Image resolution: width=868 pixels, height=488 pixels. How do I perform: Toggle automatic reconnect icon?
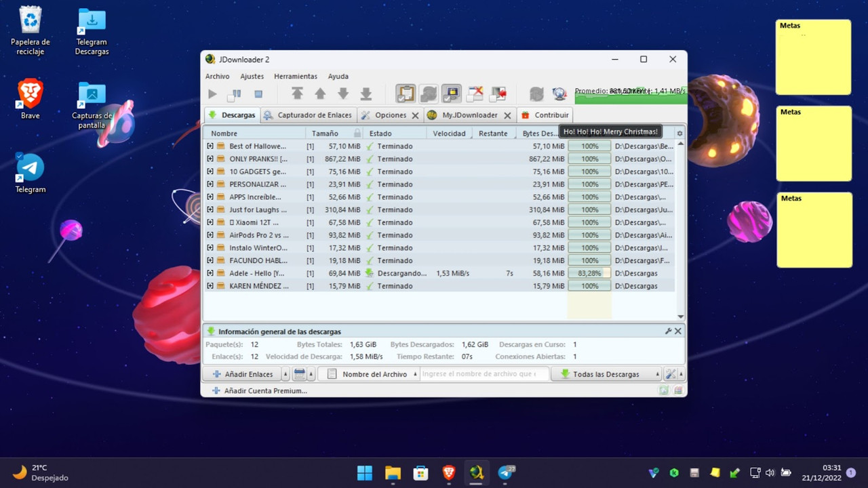pyautogui.click(x=429, y=94)
